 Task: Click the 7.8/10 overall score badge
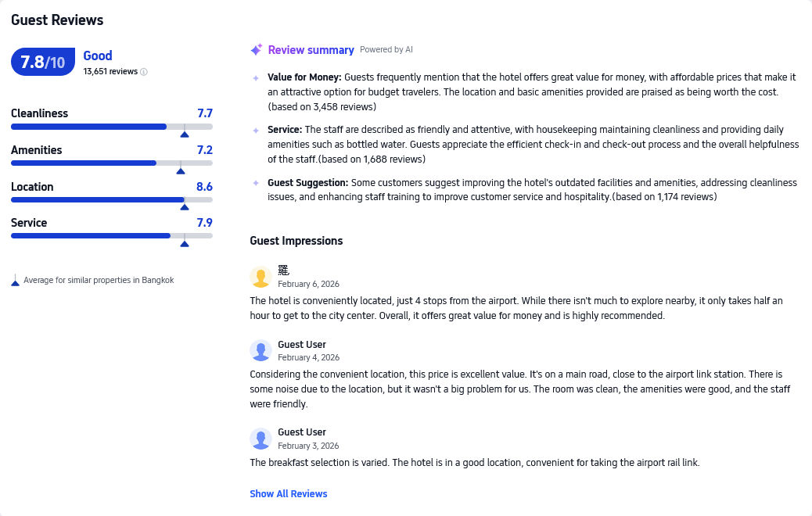[43, 63]
